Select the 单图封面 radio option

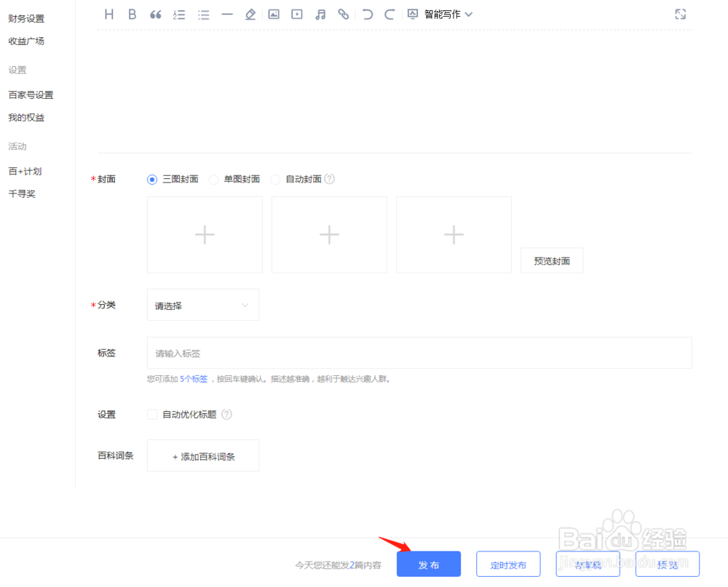214,179
